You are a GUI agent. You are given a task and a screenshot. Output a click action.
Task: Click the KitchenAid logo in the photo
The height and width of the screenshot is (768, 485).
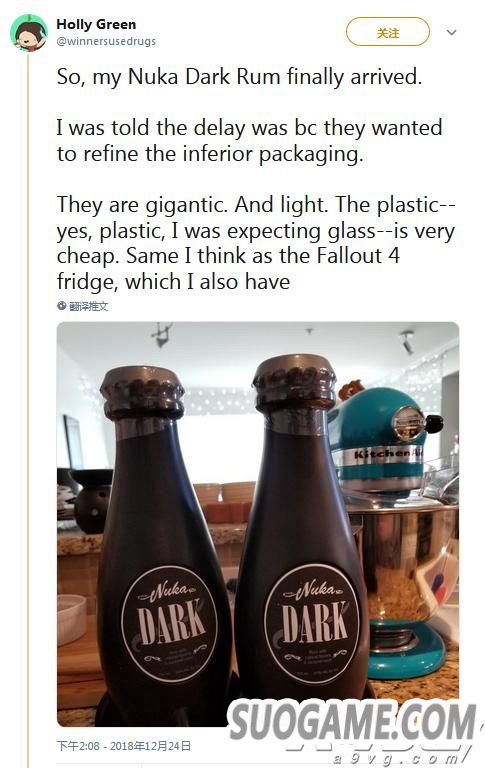(388, 454)
